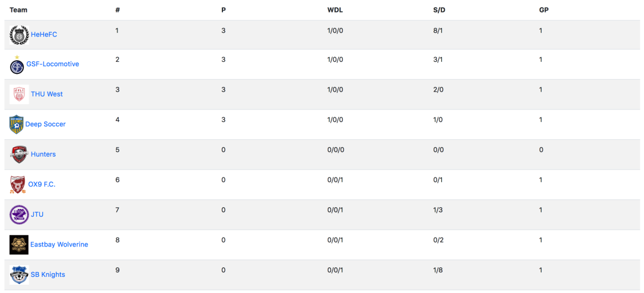
Task: Open the HeHeFC team link
Action: (x=44, y=35)
